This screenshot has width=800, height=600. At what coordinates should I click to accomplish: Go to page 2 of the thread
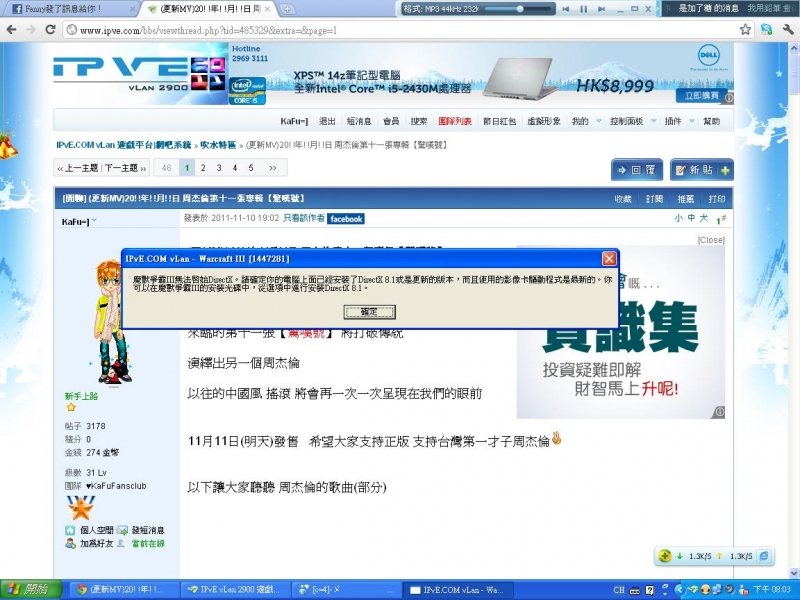tap(203, 168)
